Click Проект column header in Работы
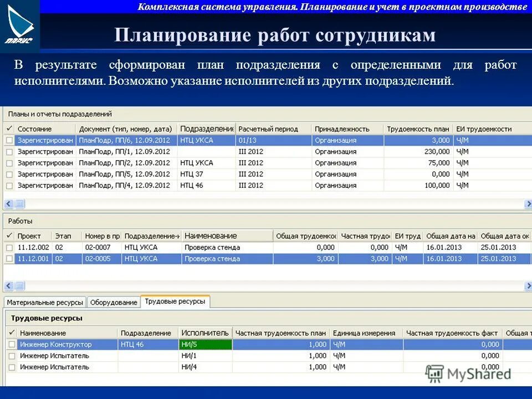This screenshot has width=532, height=399. 33,236
